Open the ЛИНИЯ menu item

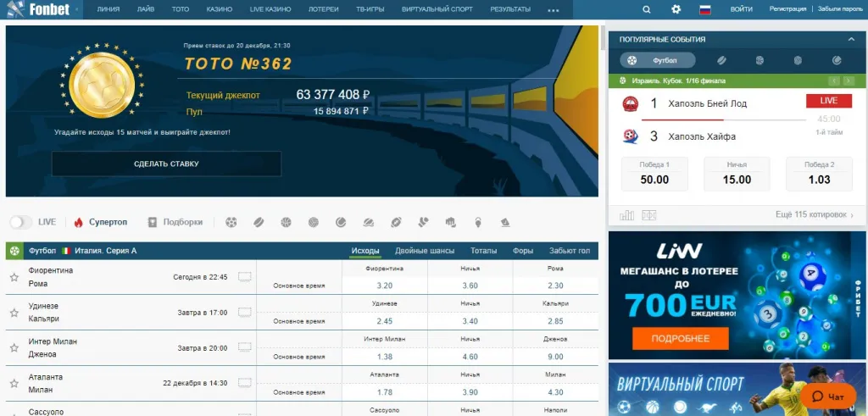point(108,9)
